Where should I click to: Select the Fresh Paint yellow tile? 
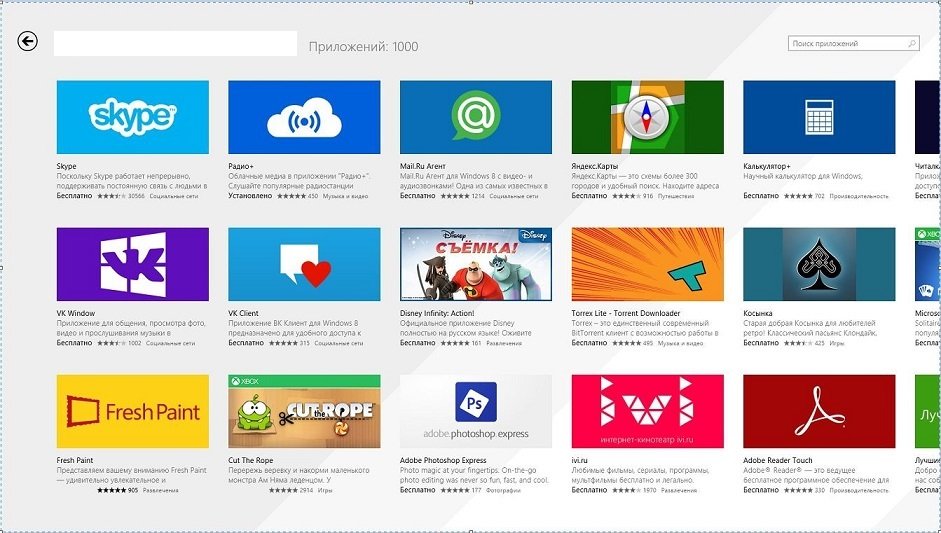133,411
